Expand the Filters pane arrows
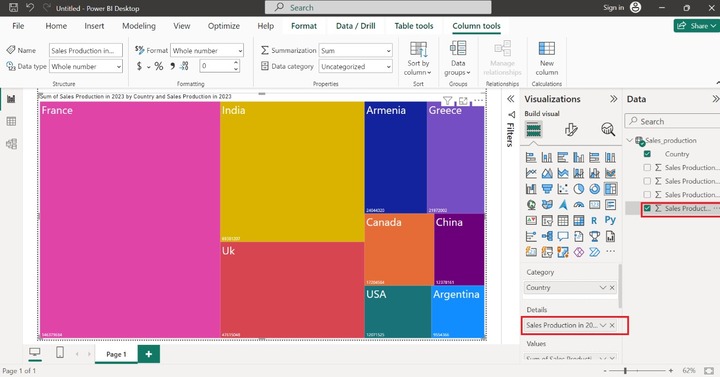This screenshot has width=720, height=377. click(x=511, y=99)
